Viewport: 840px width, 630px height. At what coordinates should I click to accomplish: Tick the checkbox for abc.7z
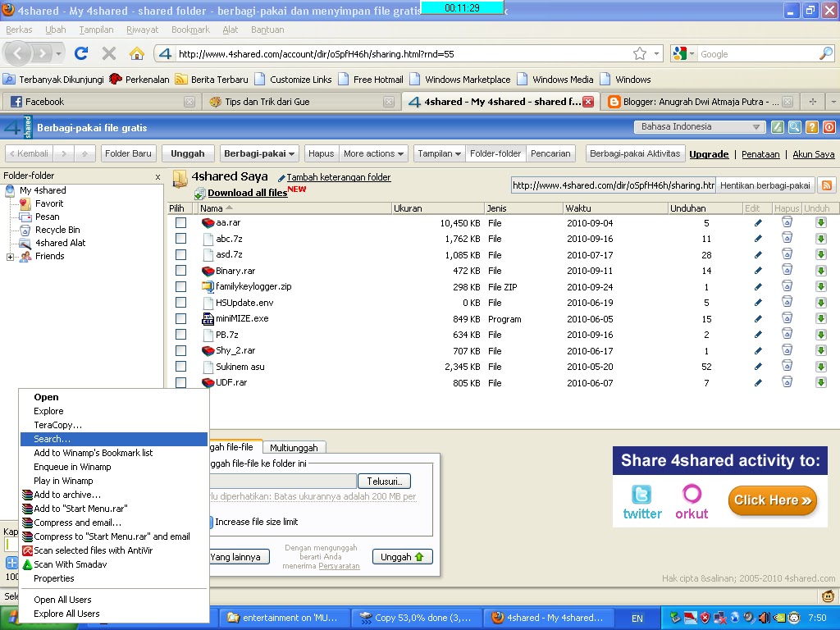tap(180, 239)
